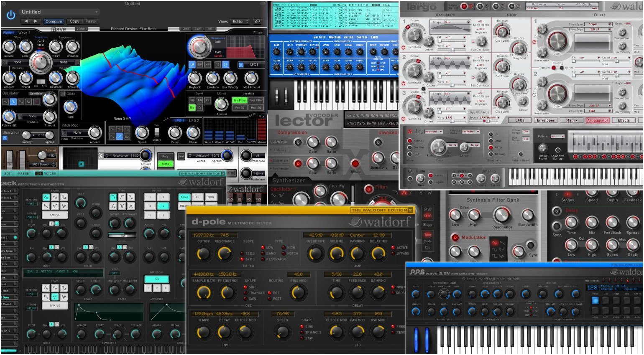644x355 pixels.
Task: Click the Nave Mono voice mode button
Action: coord(166,164)
